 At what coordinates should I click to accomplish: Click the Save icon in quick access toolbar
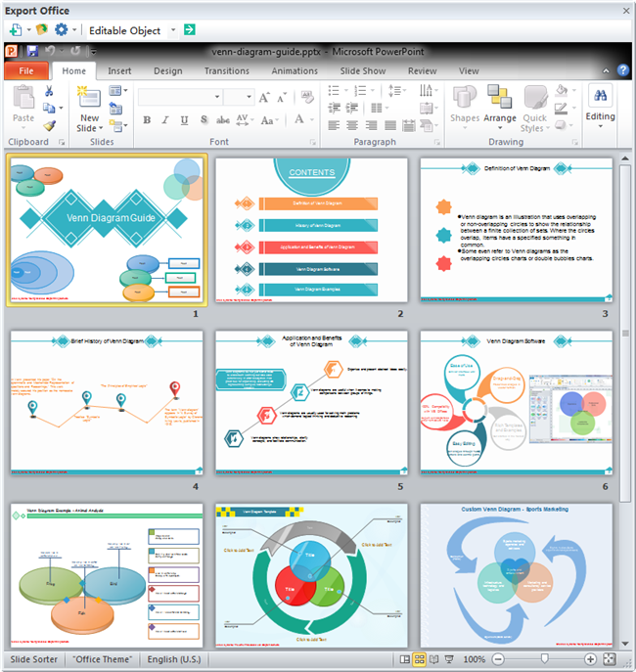pos(32,51)
